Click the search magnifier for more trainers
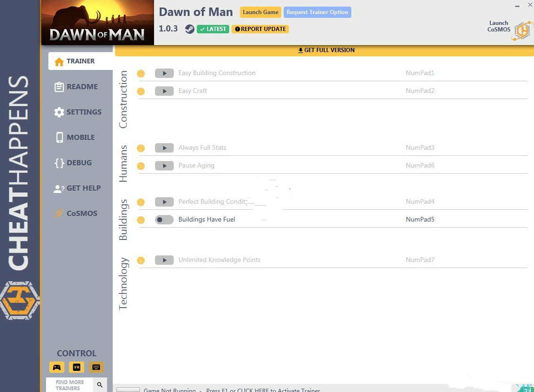This screenshot has width=534, height=392. (x=100, y=385)
